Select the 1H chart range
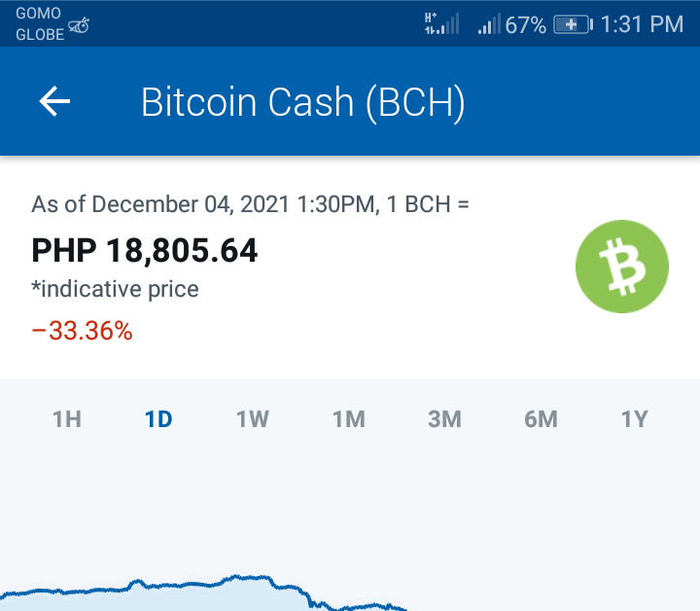Screen dimensions: 700x611 point(67,419)
